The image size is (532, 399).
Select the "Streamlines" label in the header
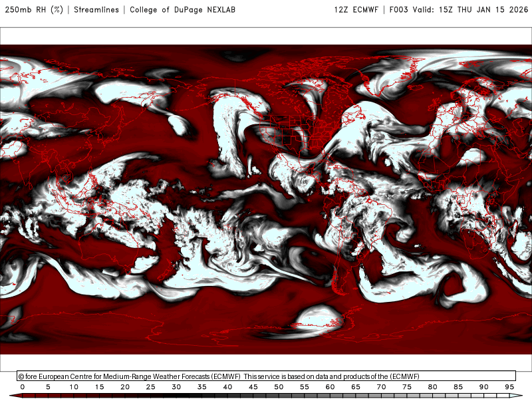point(96,10)
